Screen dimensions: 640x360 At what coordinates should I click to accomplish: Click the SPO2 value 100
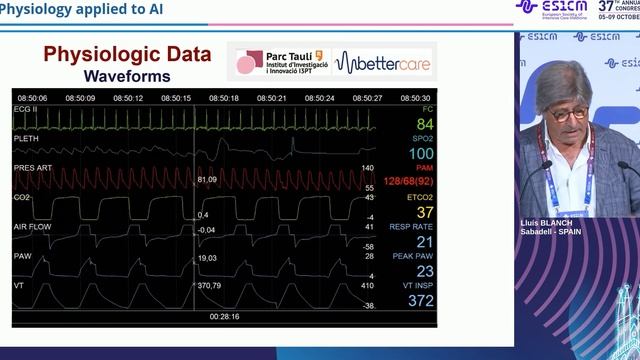(421, 153)
